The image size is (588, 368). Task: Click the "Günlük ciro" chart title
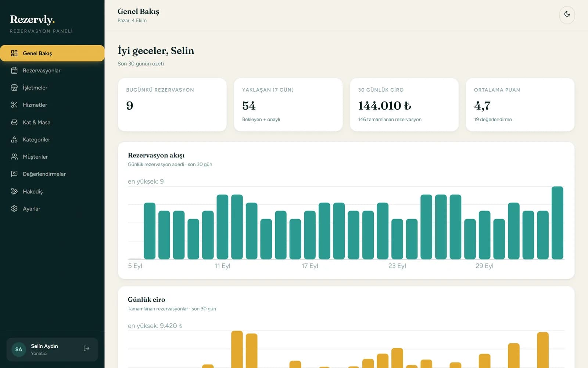tap(147, 300)
